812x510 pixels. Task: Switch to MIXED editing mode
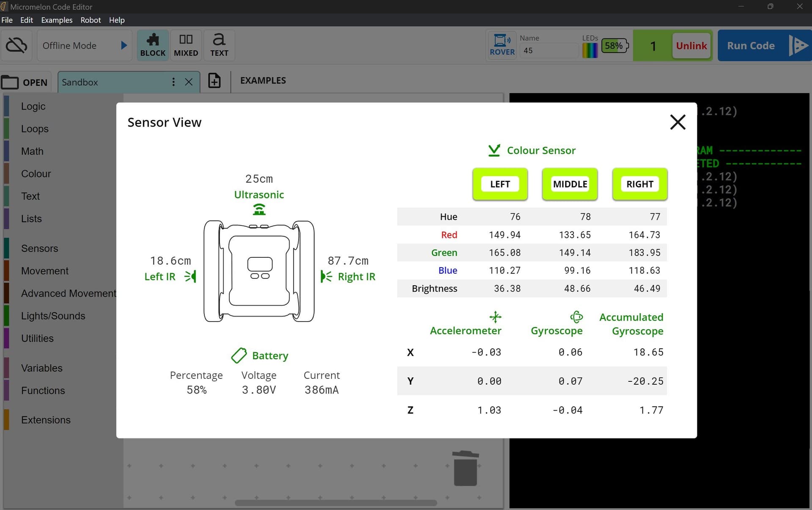click(186, 45)
